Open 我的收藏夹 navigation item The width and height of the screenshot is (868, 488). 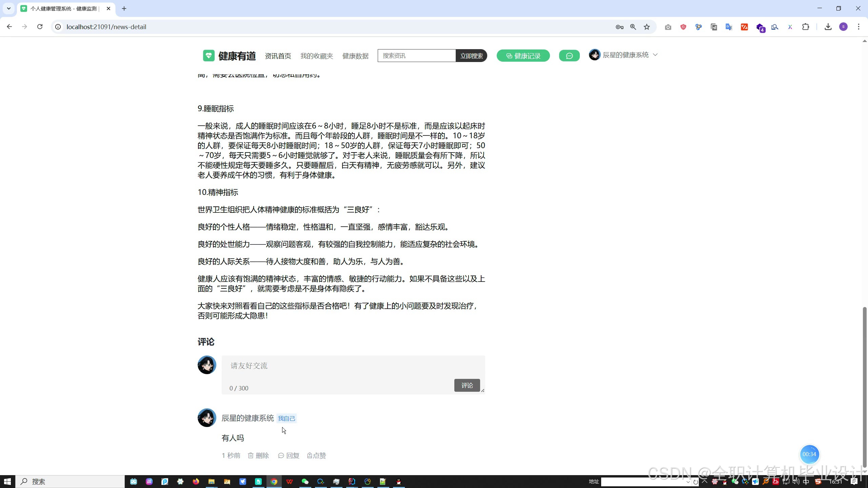[x=316, y=56]
